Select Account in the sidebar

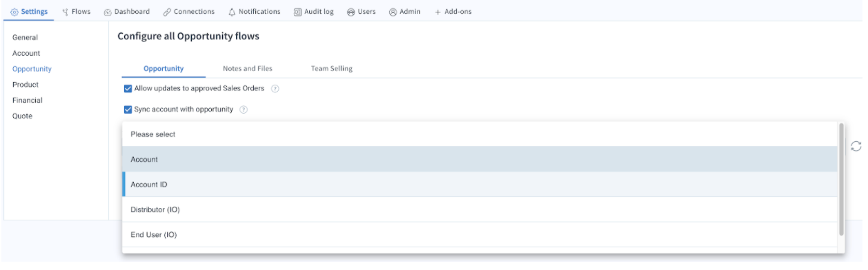tap(26, 53)
